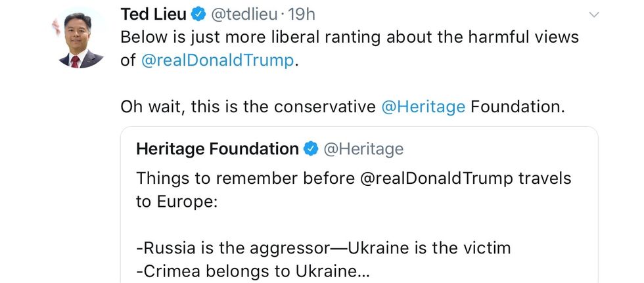Click the 'to Europe:' line in quote
The height and width of the screenshot is (283, 644).
tap(175, 202)
